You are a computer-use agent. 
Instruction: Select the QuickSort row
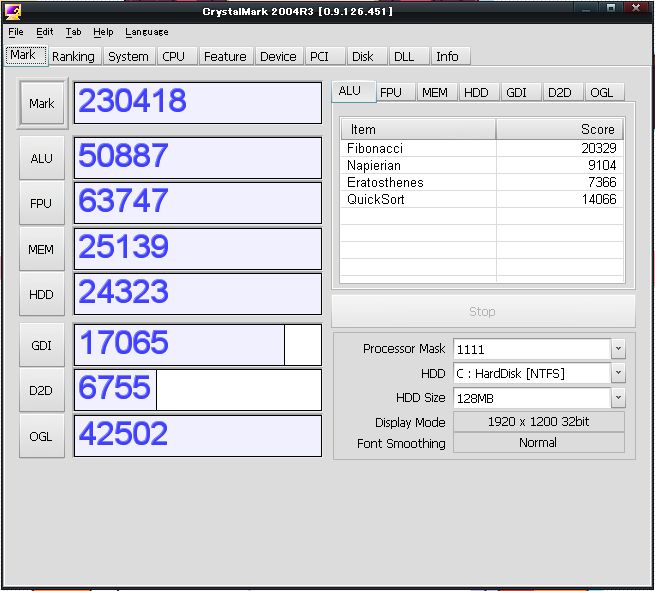(482, 199)
